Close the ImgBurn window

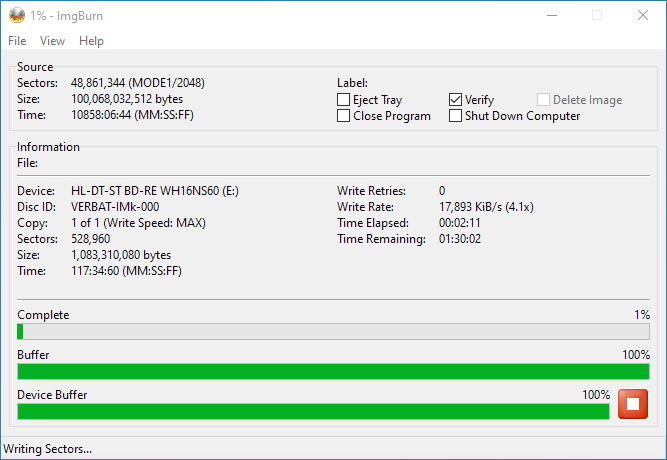click(x=643, y=16)
